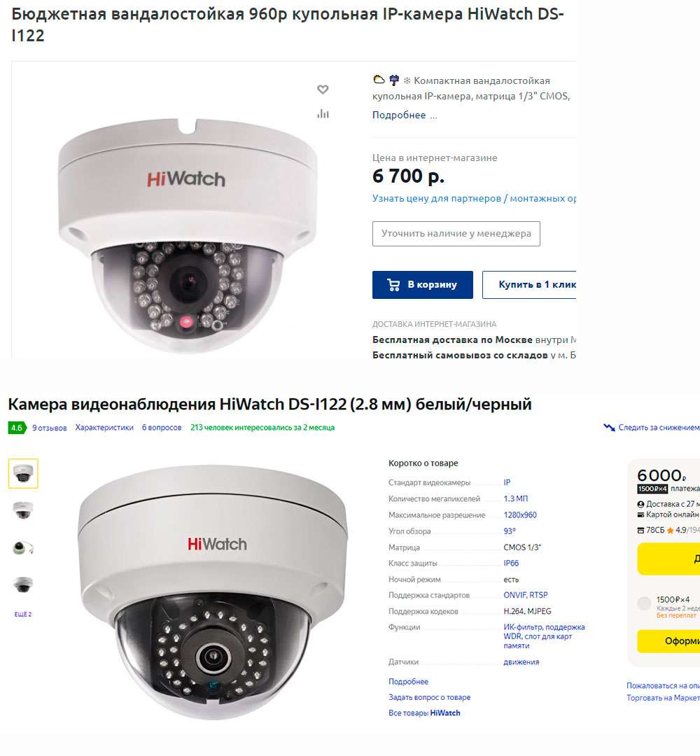Click Уточнить наличие у менеджера button

click(456, 234)
